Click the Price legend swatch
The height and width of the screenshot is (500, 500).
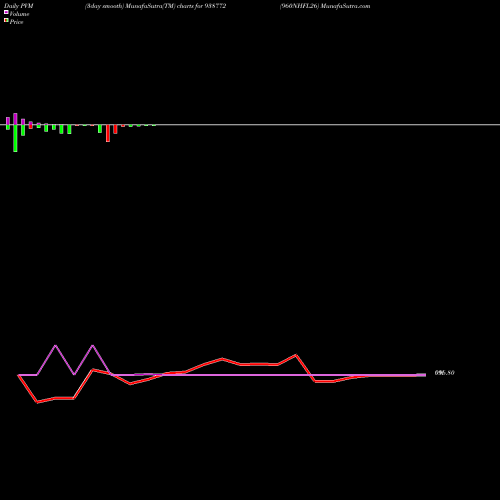[x=6, y=21]
